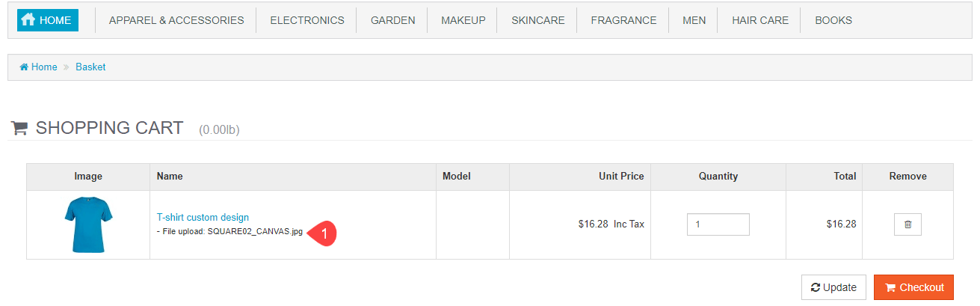The image size is (980, 306).
Task: Open the Electronics menu
Action: click(x=307, y=20)
